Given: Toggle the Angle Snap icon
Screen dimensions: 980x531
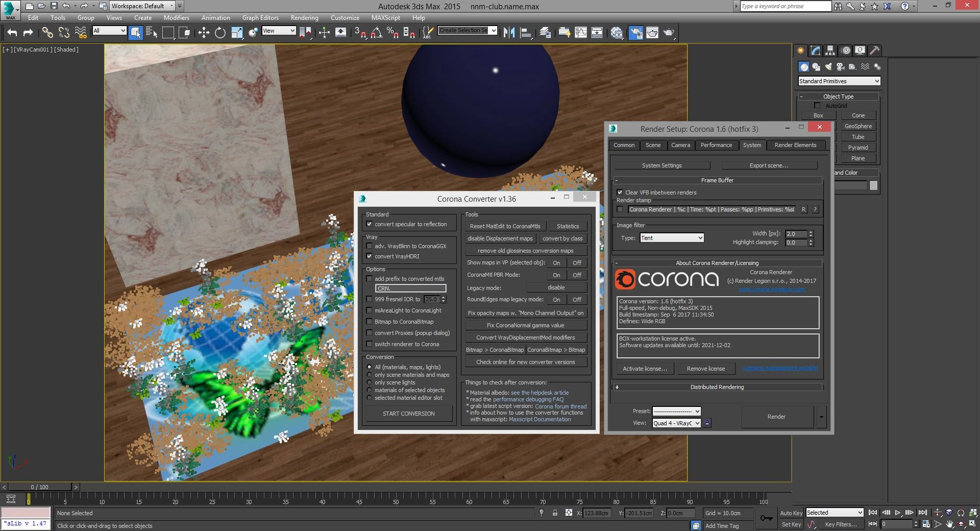Looking at the screenshot, I should [x=376, y=33].
